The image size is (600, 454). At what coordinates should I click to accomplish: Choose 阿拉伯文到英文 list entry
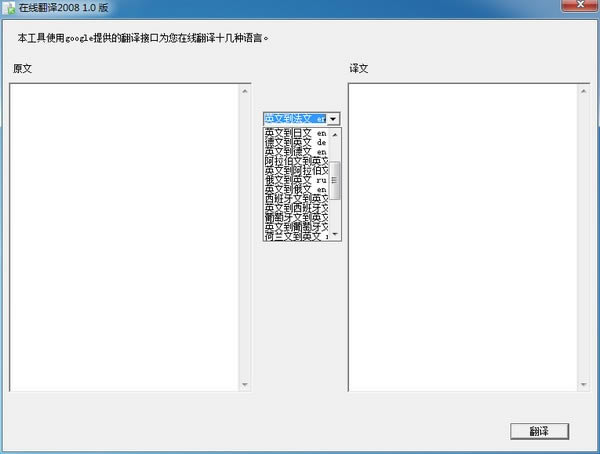point(296,160)
